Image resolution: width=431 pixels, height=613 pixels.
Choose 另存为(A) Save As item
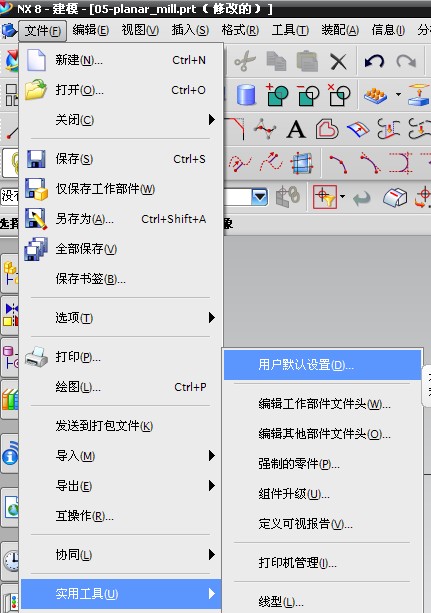pyautogui.click(x=120, y=219)
